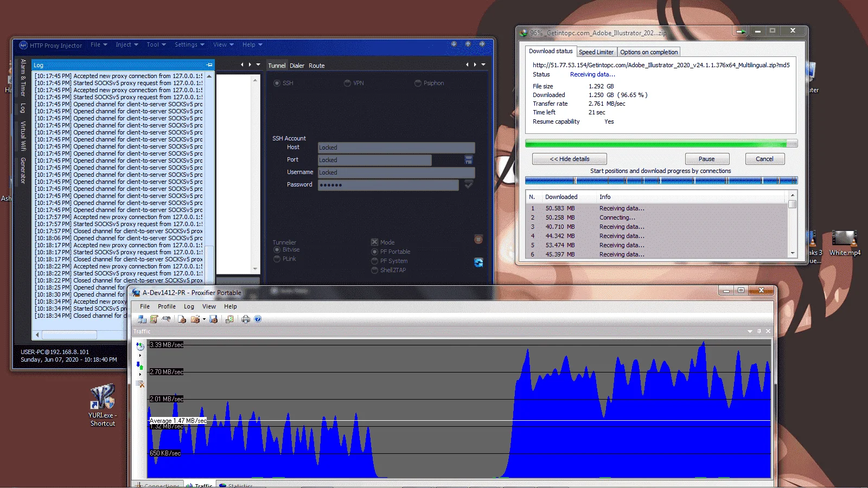The width and height of the screenshot is (868, 488).
Task: Open File dropdown in HTTP Proxy Injector
Action: (x=99, y=44)
